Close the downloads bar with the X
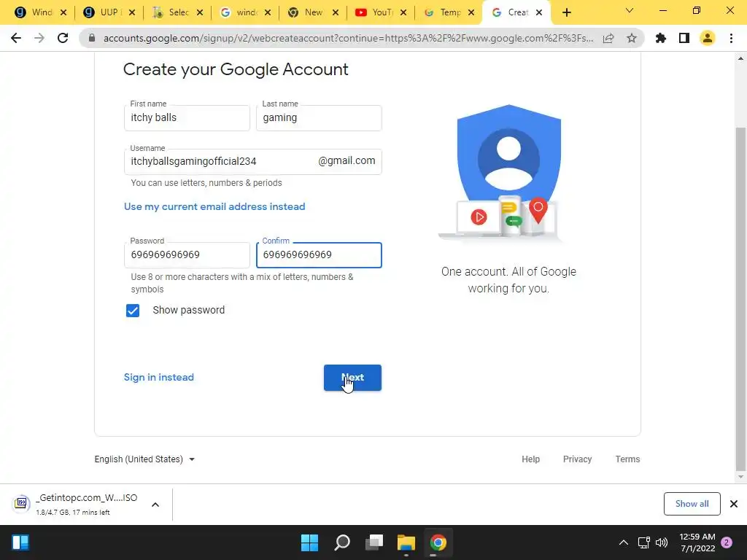The width and height of the screenshot is (747, 560). tap(734, 504)
